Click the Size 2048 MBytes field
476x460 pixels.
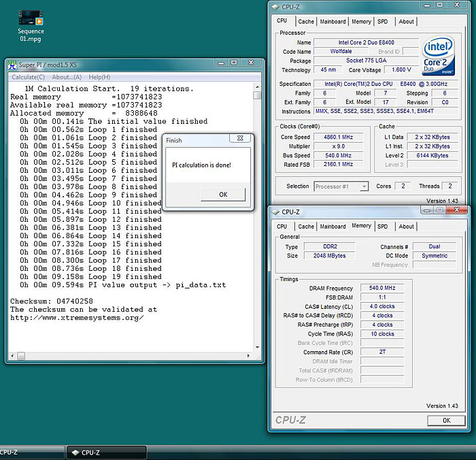[330, 256]
